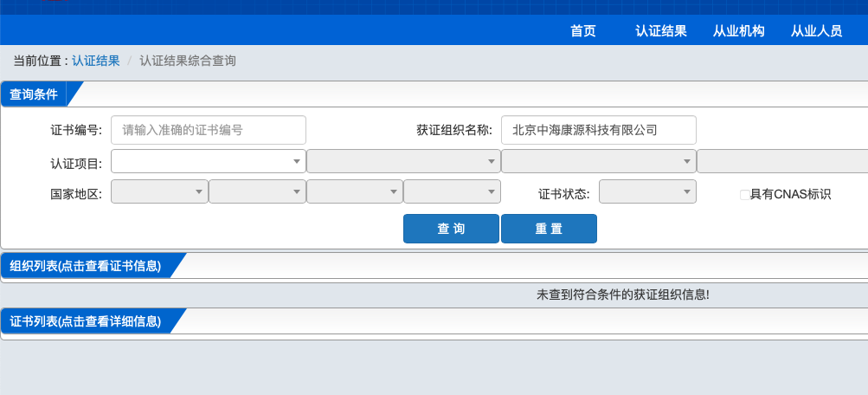This screenshot has width=868, height=395.
Task: Click the 重置 reset button
Action: (x=549, y=229)
